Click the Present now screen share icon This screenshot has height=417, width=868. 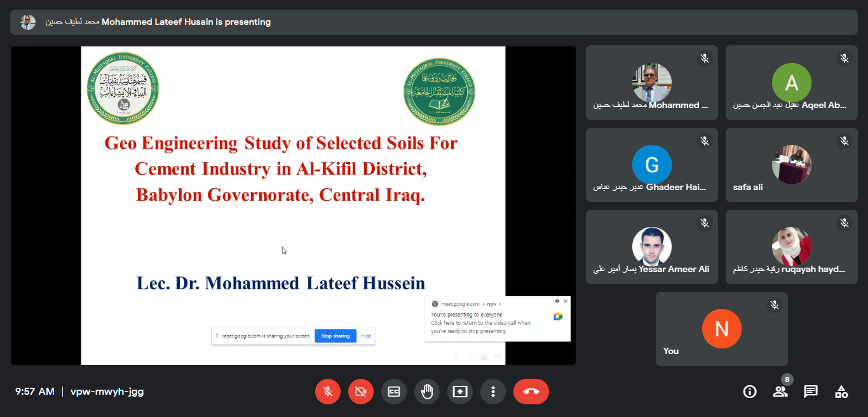tap(460, 392)
